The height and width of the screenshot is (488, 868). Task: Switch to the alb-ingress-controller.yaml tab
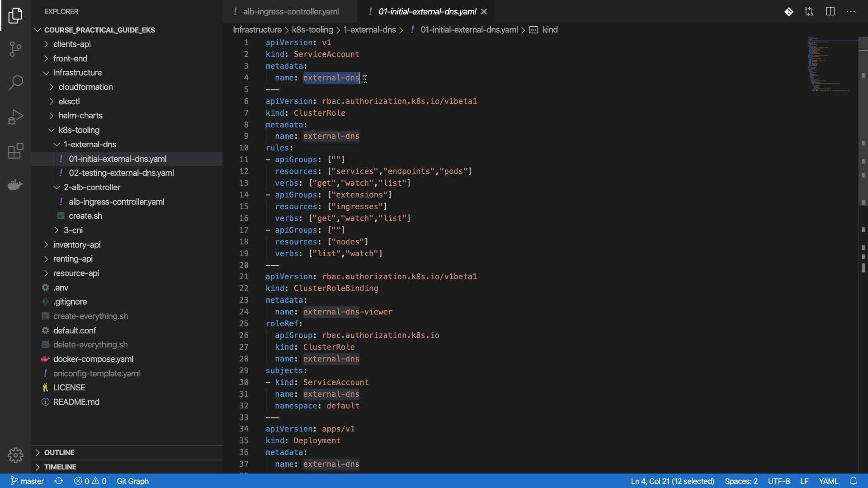click(290, 12)
